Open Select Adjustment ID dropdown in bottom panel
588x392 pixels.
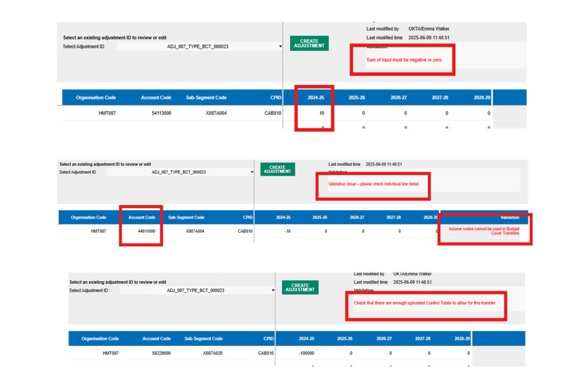(273, 290)
